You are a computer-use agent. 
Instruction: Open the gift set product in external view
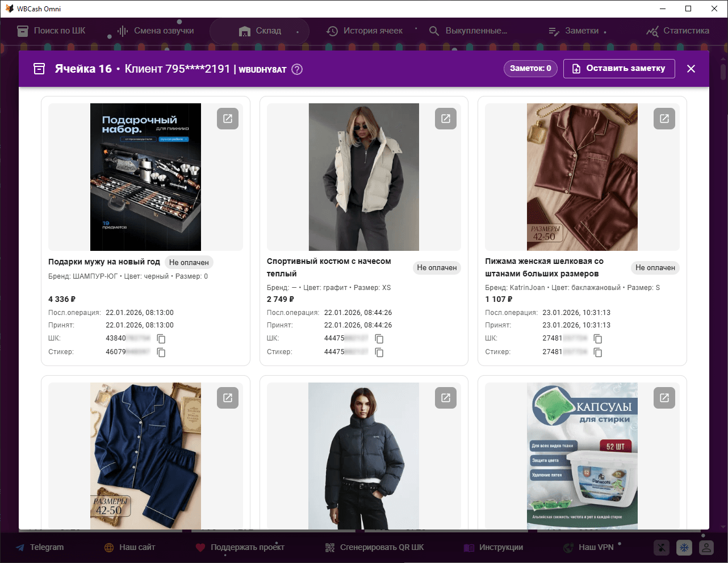point(228,119)
